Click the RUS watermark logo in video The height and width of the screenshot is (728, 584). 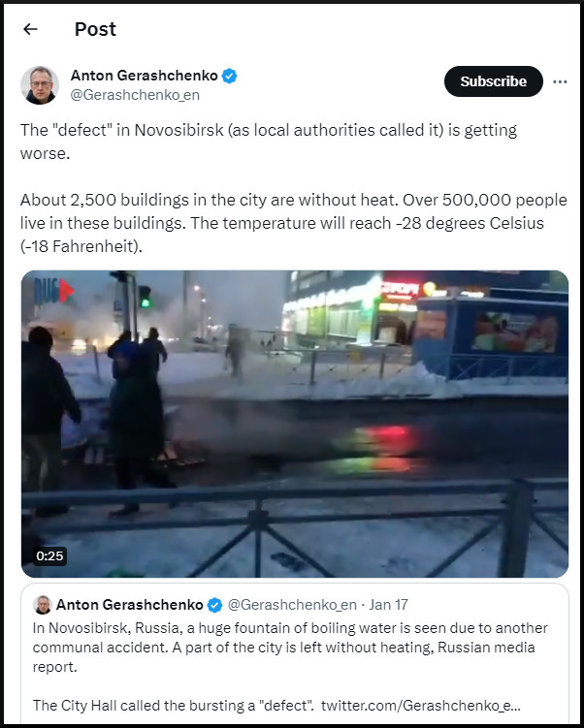coord(53,291)
